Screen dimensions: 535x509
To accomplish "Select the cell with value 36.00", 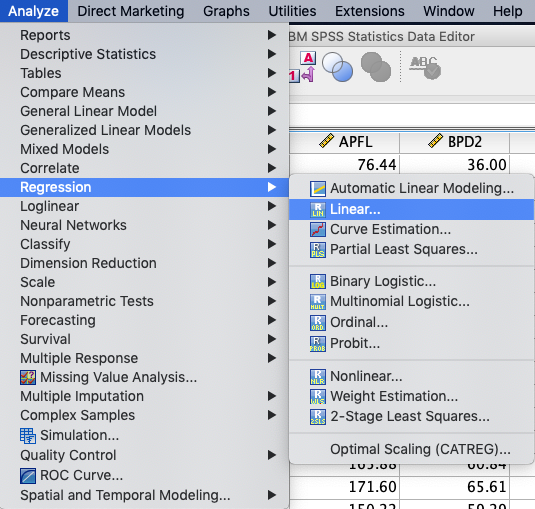I will [x=454, y=165].
